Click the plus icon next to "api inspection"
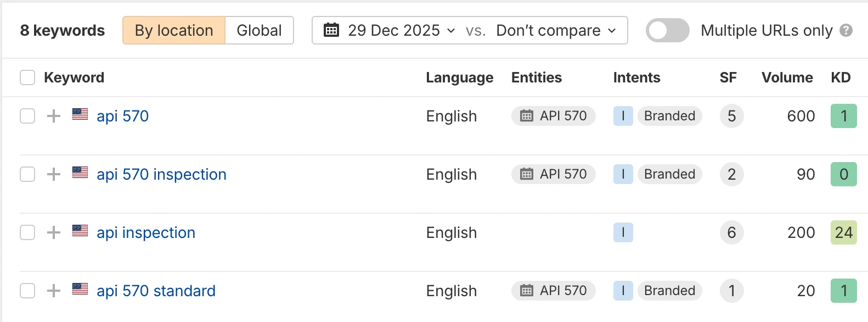Viewport: 868px width, 322px height. coord(53,232)
